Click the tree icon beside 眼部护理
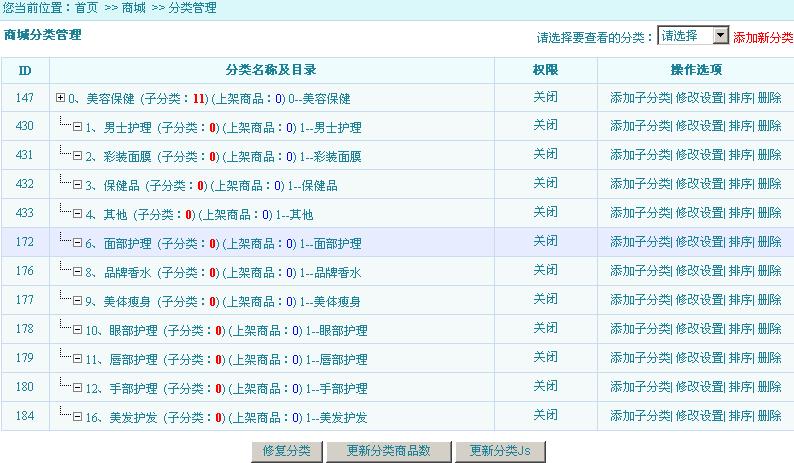Image resolution: width=794 pixels, height=463 pixels. point(78,330)
